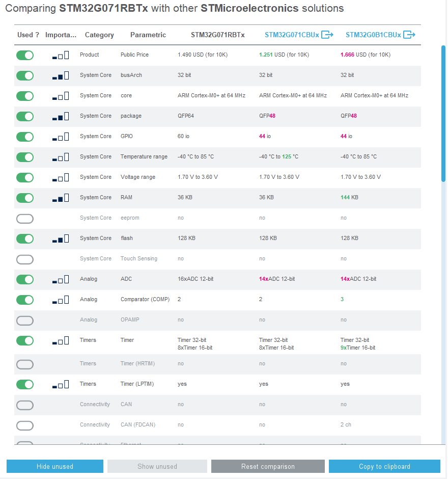Enable the CAN toggle
Viewport: 448px width, 479px height.
pos(25,405)
